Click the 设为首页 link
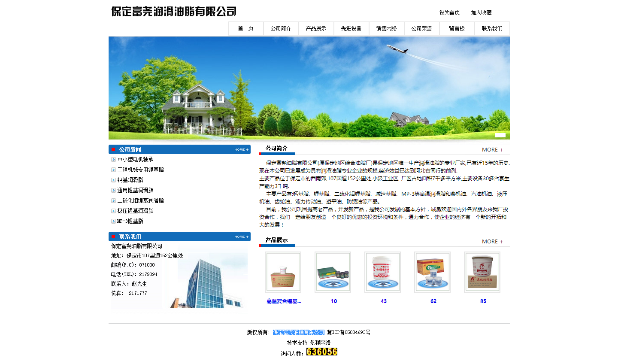The width and height of the screenshot is (618, 364). point(449,12)
